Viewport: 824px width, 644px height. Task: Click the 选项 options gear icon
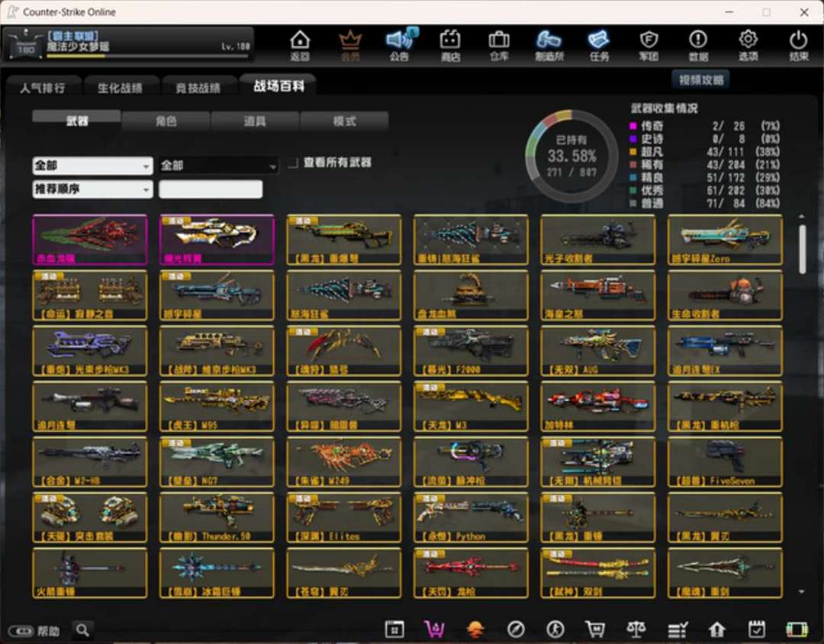coord(748,44)
